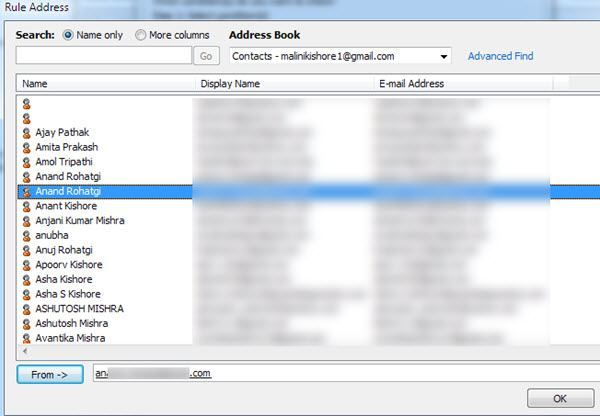Select the More columns search option
The image size is (600, 416).
click(x=140, y=35)
